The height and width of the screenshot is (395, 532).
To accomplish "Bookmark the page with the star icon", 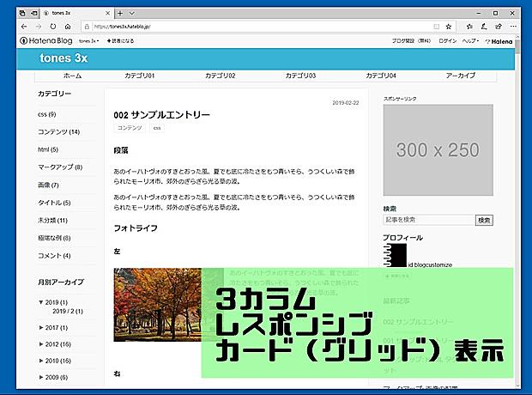I will (449, 27).
